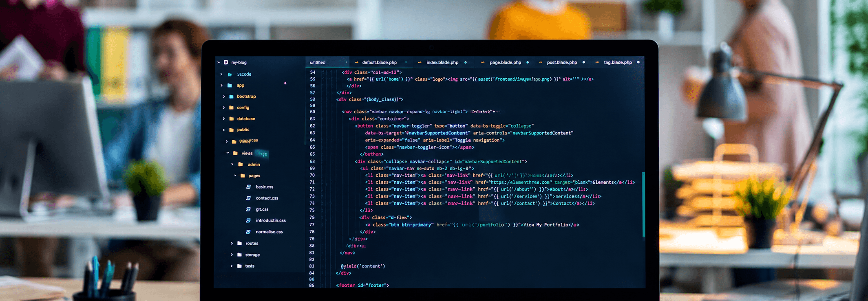Screen dimensions: 868x301
Task: Collapse the views folder chevron
Action: [x=227, y=153]
